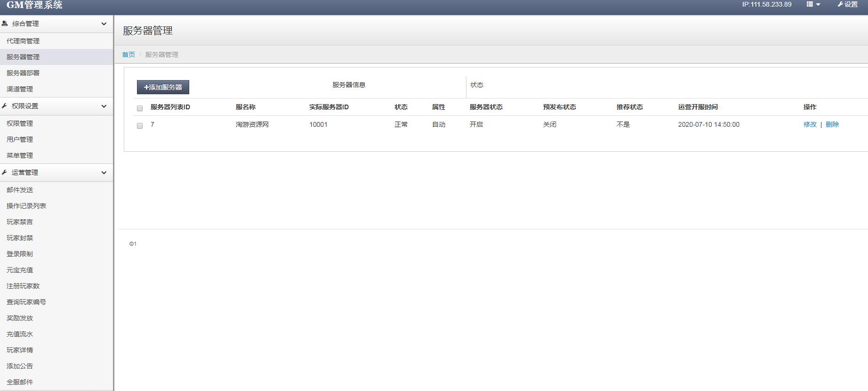The image size is (868, 391).
Task: Collapse the 权限设置 section chevron
Action: pyautogui.click(x=104, y=106)
